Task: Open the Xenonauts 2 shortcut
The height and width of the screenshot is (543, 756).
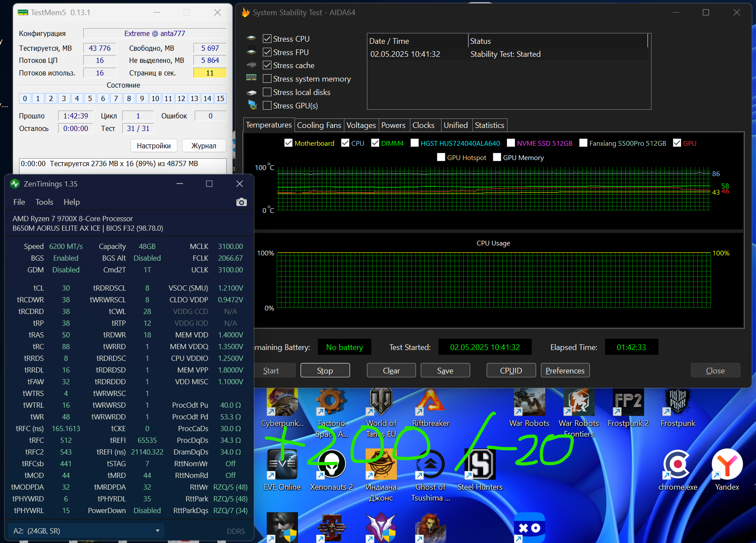Action: 332,471
